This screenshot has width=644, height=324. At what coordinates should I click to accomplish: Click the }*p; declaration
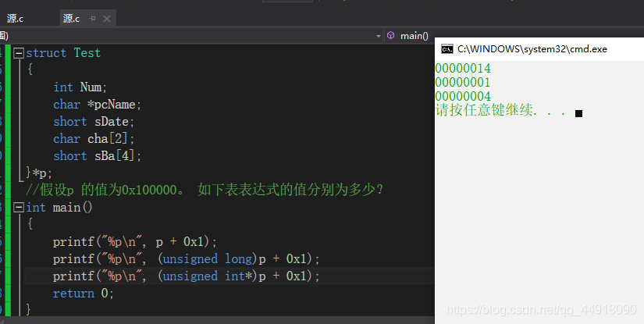point(39,173)
